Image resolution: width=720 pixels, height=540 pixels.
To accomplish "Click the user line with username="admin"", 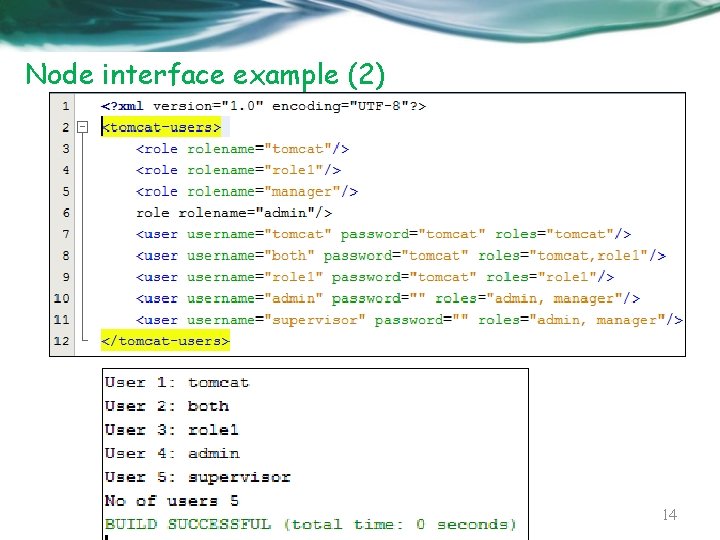I will 388,298.
